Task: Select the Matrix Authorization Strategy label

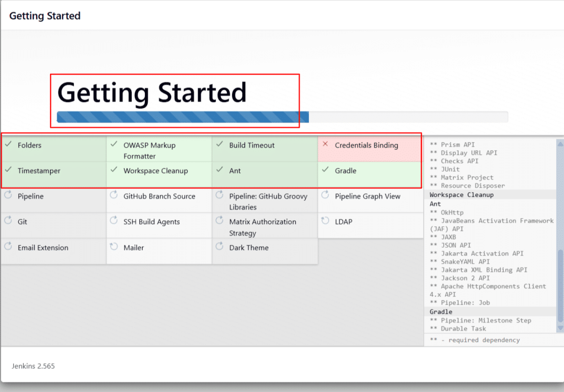Action: (x=263, y=227)
